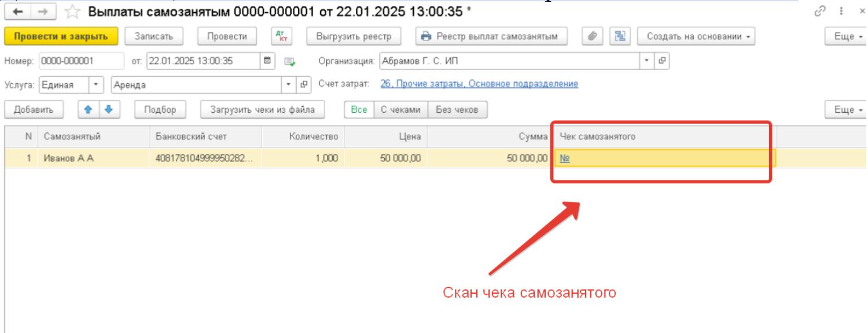
Task: Click Выгрузить реестр button
Action: pyautogui.click(x=354, y=36)
